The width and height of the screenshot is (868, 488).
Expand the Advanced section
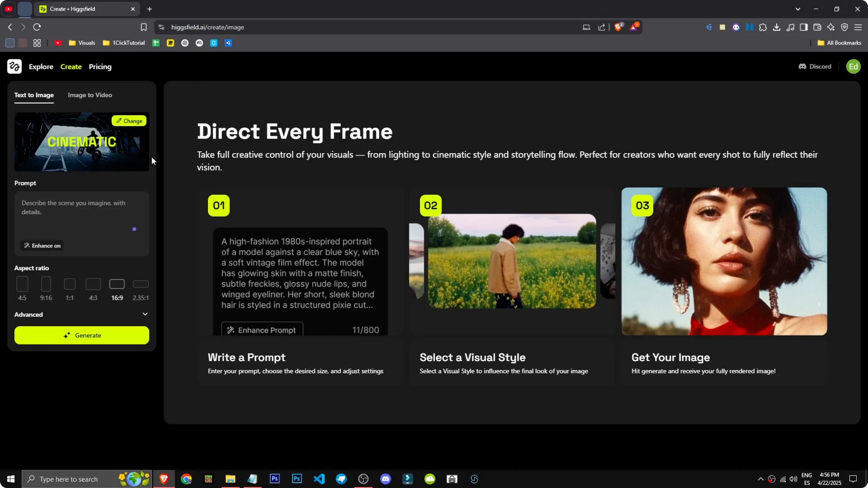(81, 314)
